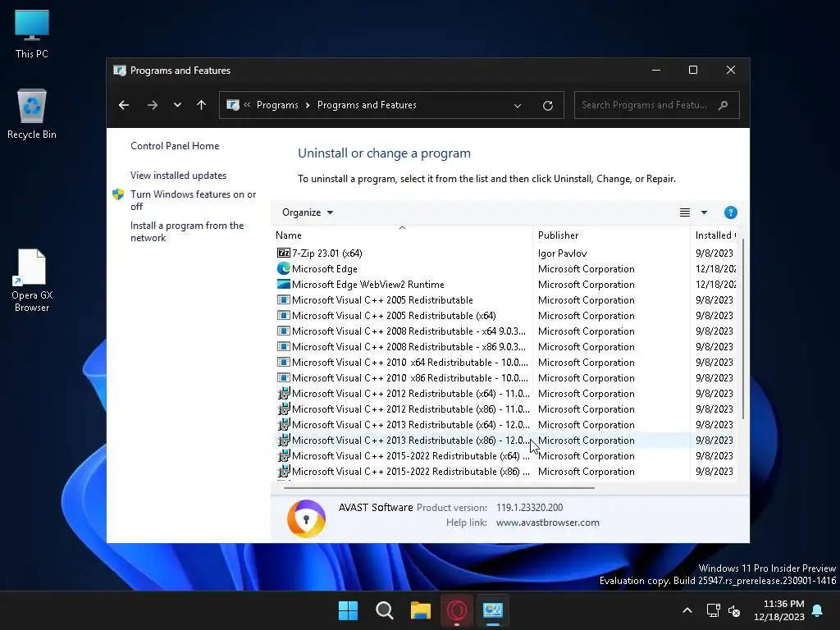Open the Windows Start menu
The image size is (840, 630).
[348, 610]
